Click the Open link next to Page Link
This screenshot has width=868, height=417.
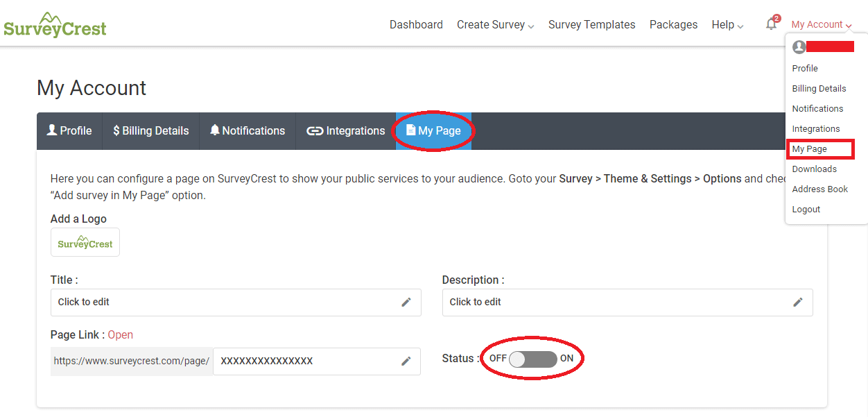[x=120, y=334]
